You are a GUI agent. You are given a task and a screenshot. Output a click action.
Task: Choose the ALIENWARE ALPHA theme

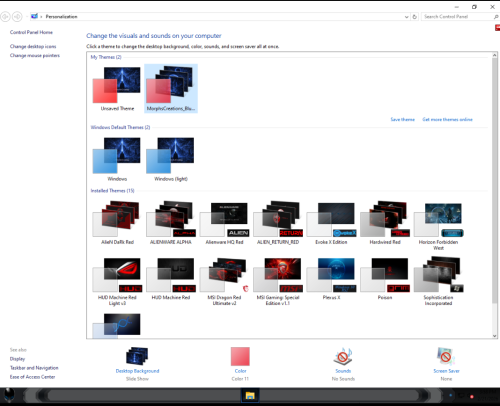(x=171, y=223)
